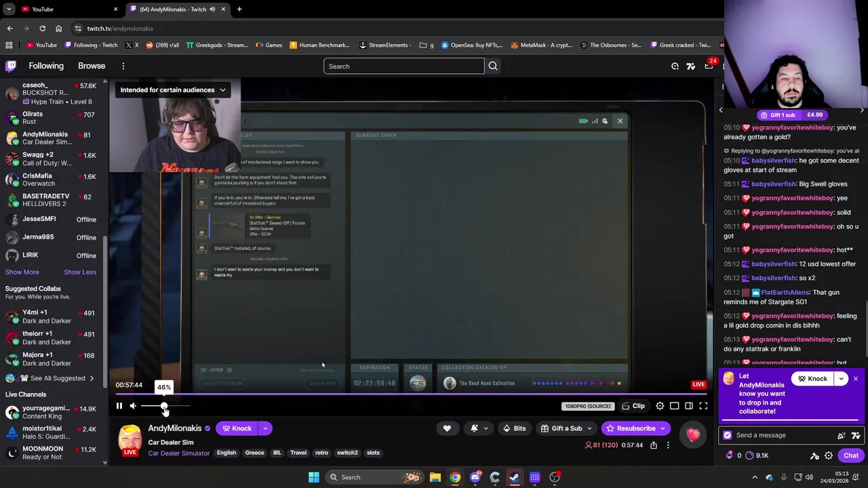868x488 pixels.
Task: Adjust the player volume slider handle
Action: 164,406
